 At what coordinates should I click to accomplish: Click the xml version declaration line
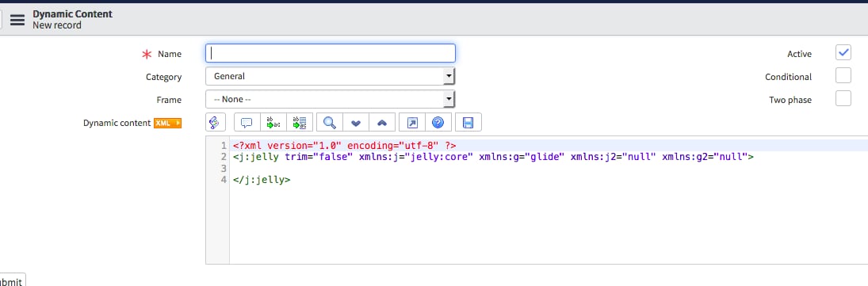tap(344, 146)
